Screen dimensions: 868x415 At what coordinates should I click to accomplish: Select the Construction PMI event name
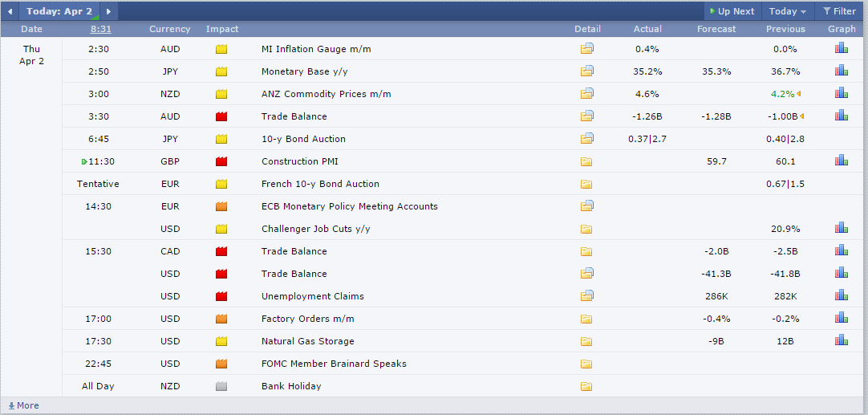pos(299,161)
